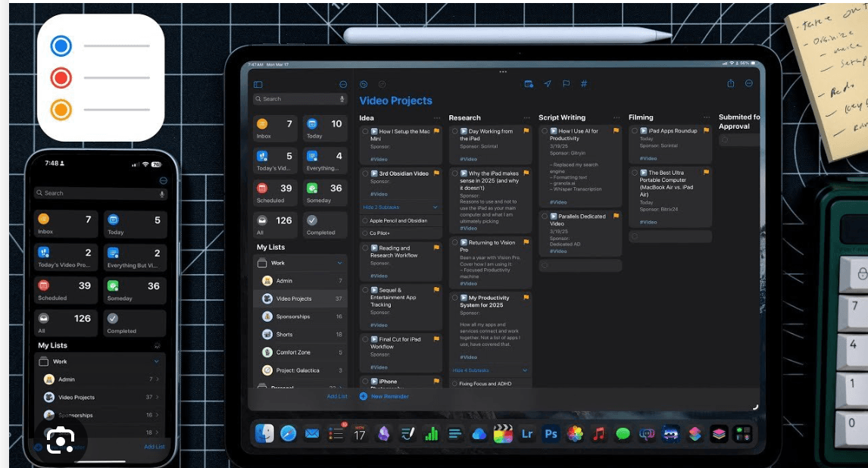Open Project: Galactica list in iPad sidebar
Viewport: 868px width, 468px height.
click(301, 370)
